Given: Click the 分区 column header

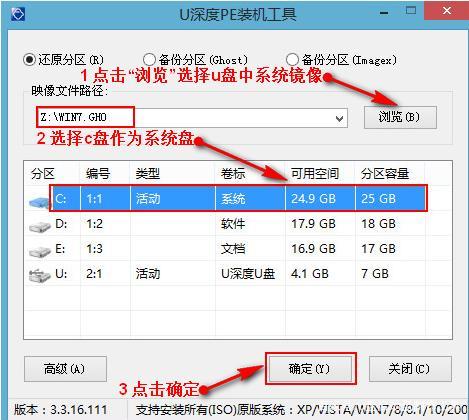Looking at the screenshot, I should (x=42, y=174).
